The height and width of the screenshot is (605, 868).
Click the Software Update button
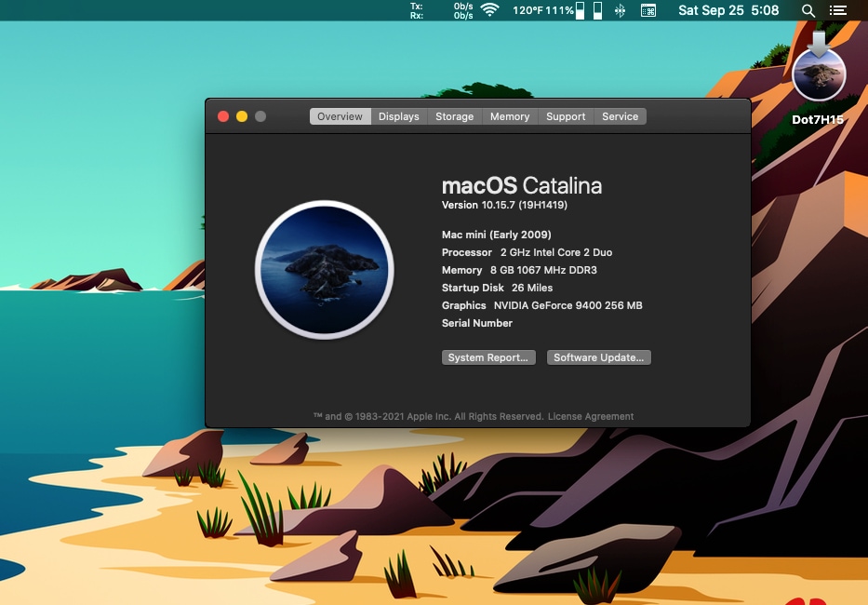pos(598,357)
